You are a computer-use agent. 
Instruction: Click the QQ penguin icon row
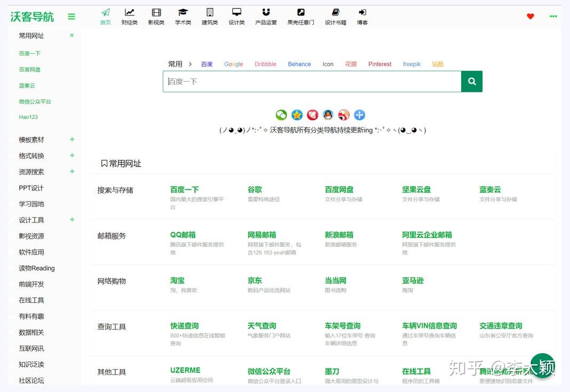[x=328, y=115]
